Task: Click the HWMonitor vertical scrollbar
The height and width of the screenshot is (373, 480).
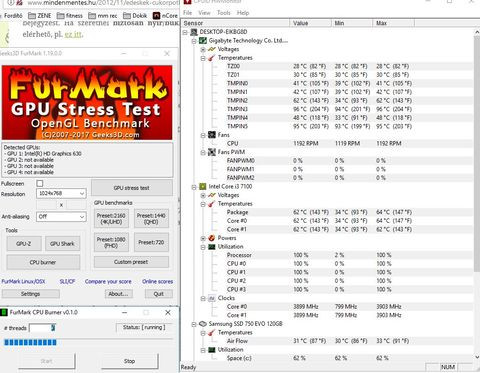Action: (476, 195)
